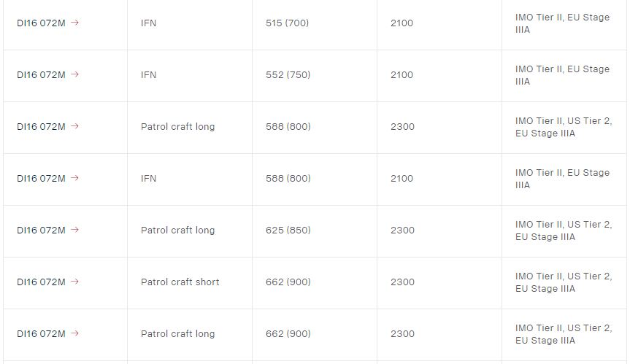Click the 552 (750) power value cell
630x364 pixels.
[288, 75]
